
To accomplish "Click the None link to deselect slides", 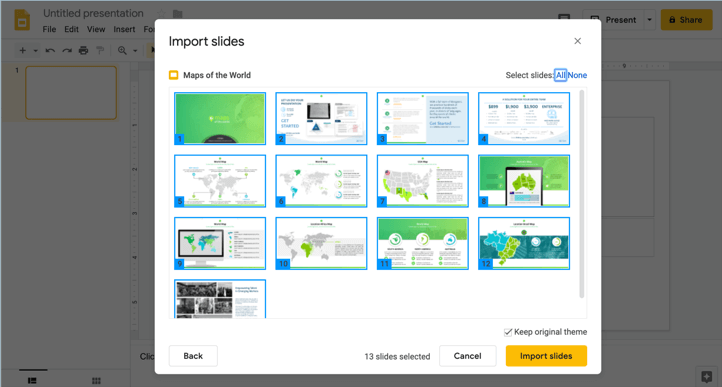I will click(577, 75).
